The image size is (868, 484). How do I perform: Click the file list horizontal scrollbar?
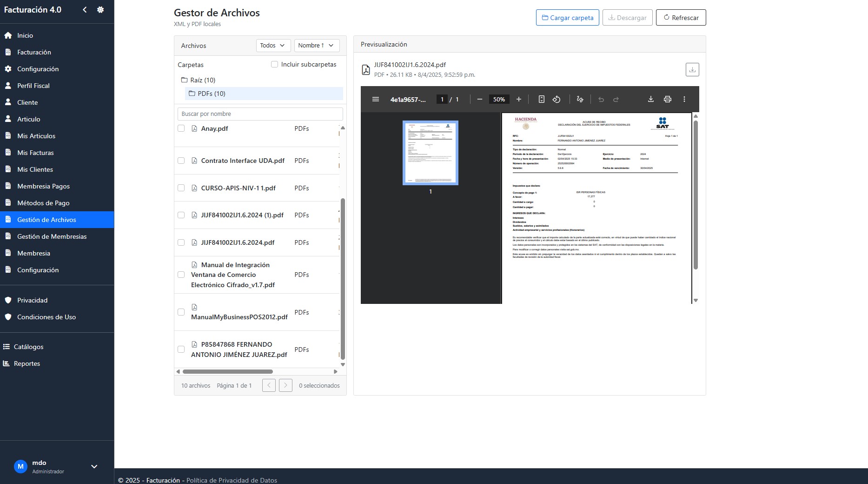click(x=228, y=372)
